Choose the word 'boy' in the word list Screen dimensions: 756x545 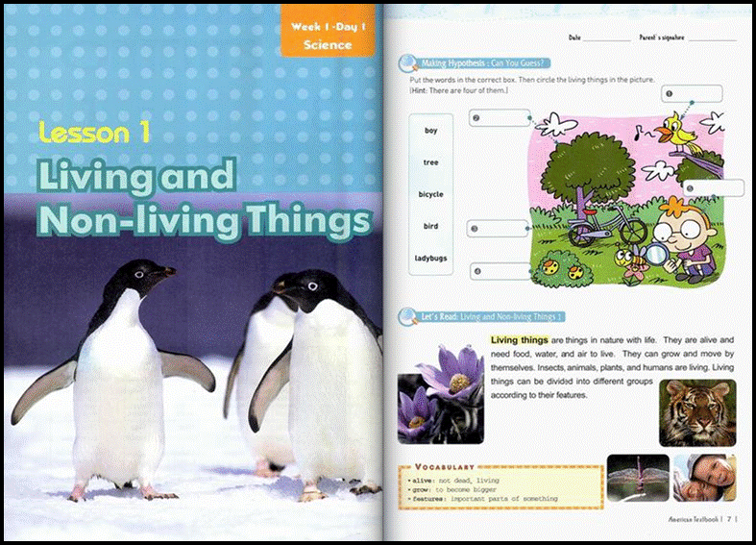click(431, 131)
